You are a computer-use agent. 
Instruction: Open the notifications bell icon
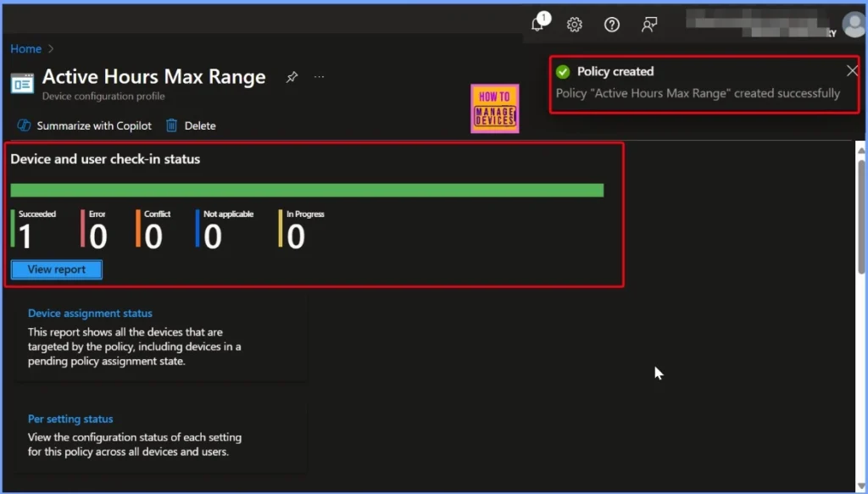coord(537,24)
